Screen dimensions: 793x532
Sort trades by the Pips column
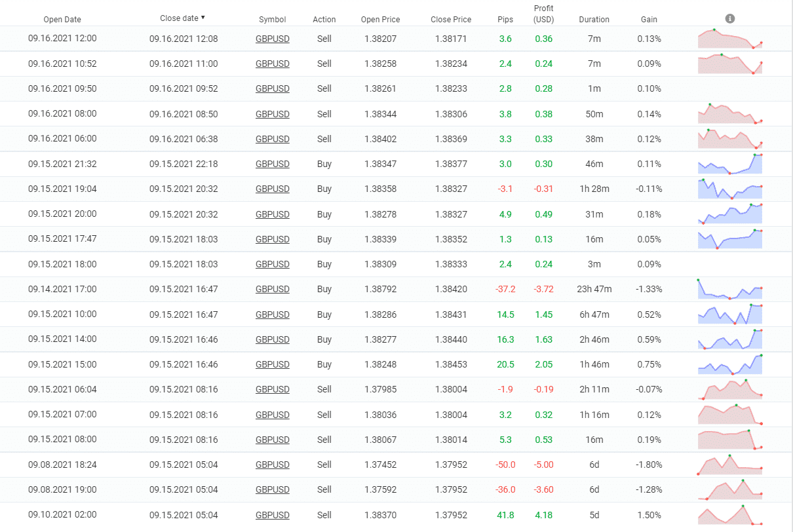[x=505, y=20]
